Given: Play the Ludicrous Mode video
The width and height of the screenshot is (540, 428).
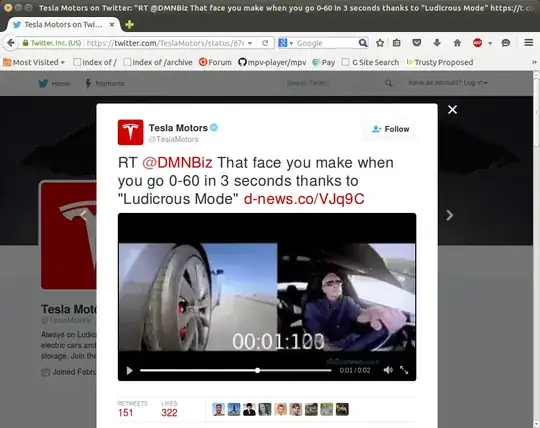Looking at the screenshot, I should click(x=129, y=370).
